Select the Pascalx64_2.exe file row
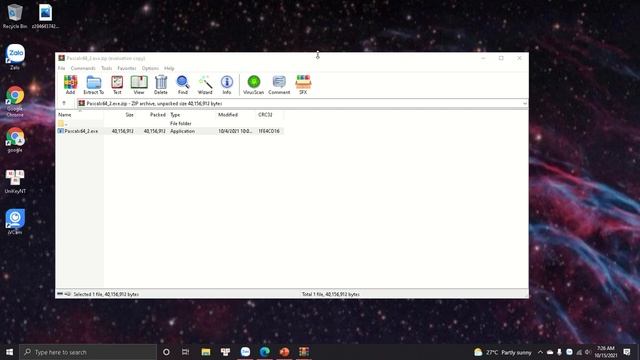640x360 pixels. [x=169, y=131]
